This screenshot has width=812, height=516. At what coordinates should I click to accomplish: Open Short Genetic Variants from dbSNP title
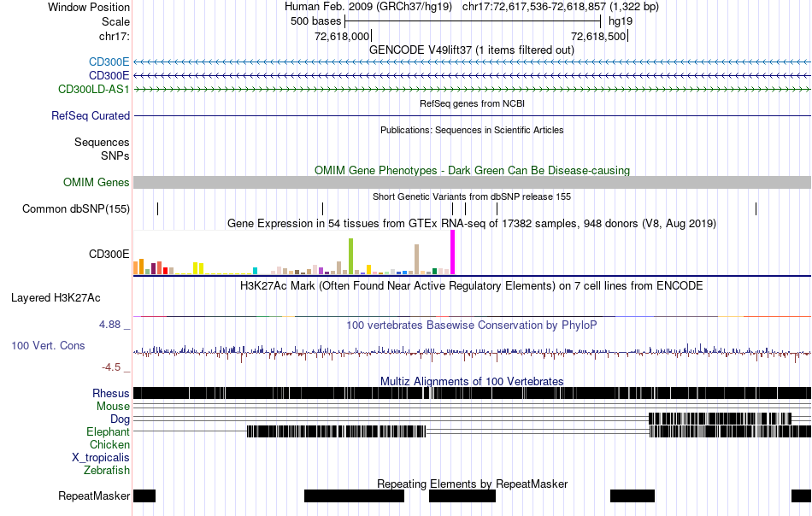pos(472,196)
